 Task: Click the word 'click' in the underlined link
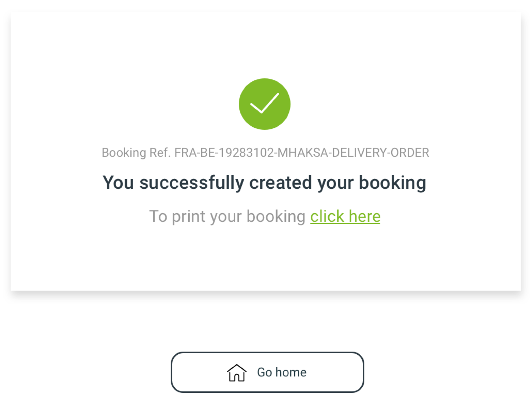(327, 217)
